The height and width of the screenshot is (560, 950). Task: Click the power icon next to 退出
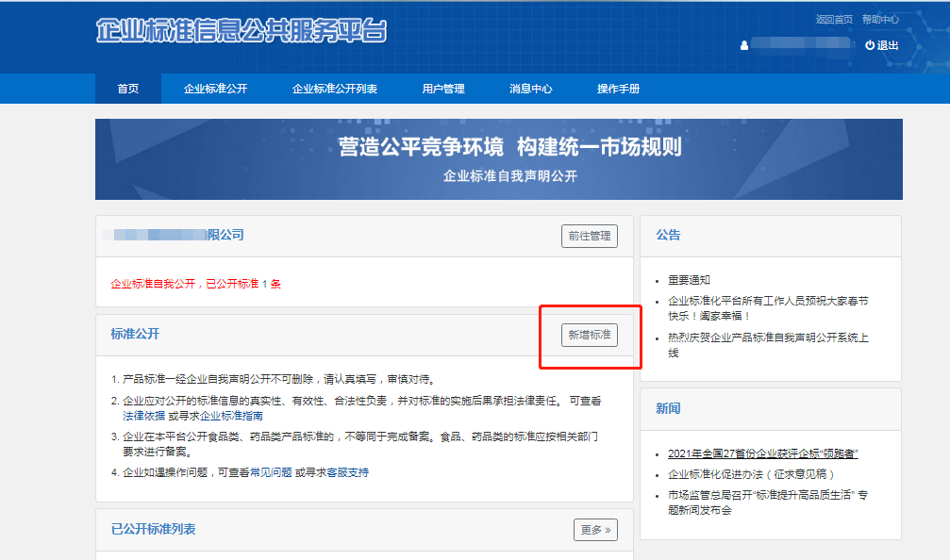click(x=869, y=45)
